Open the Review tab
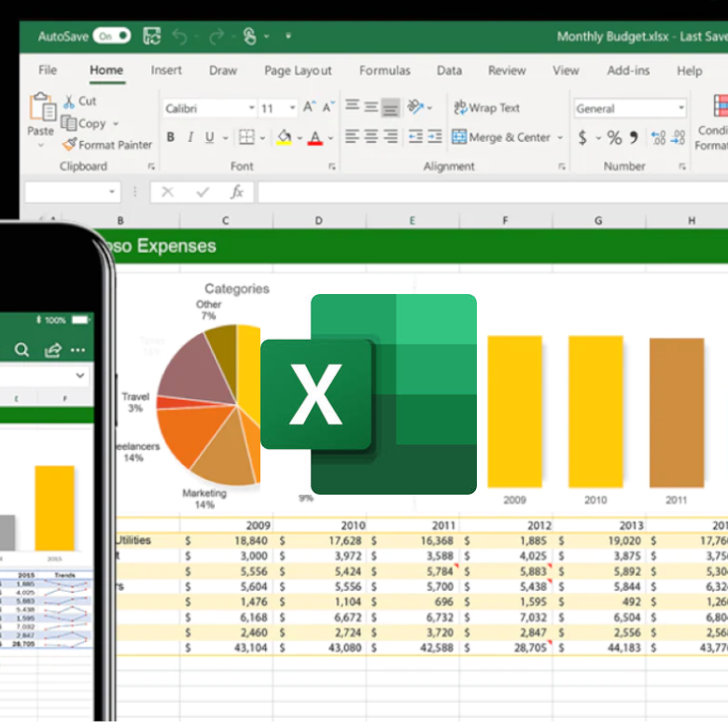 [507, 71]
